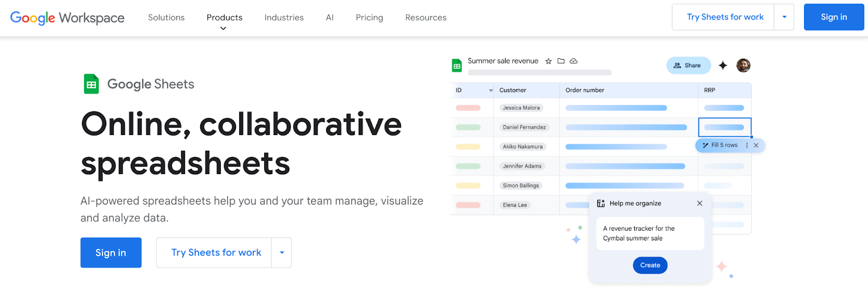Click the green ID pill in the Daniel Fernandez row
868x294 pixels.
click(468, 127)
